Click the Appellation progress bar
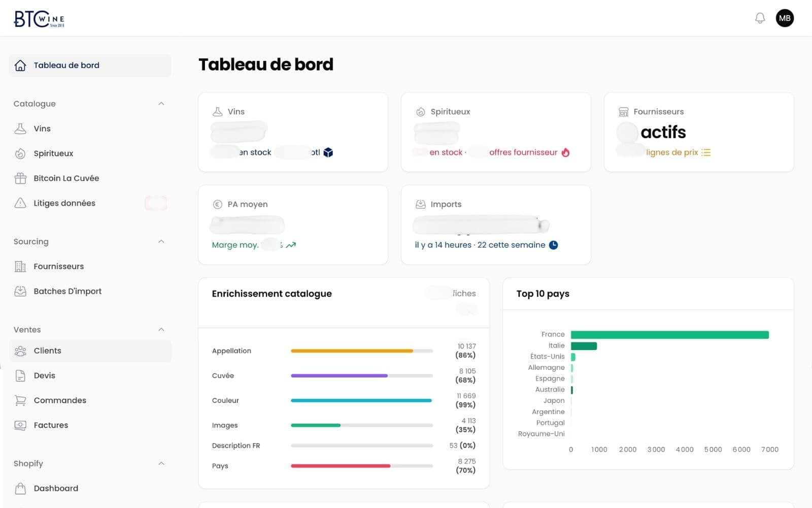 362,351
